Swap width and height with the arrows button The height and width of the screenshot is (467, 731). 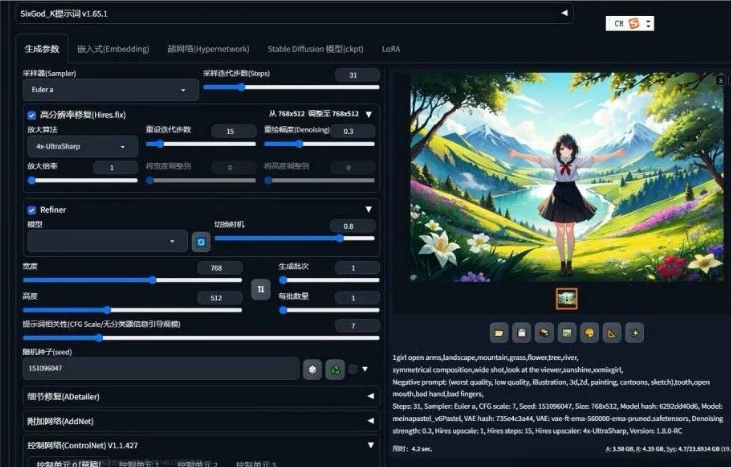click(x=261, y=289)
